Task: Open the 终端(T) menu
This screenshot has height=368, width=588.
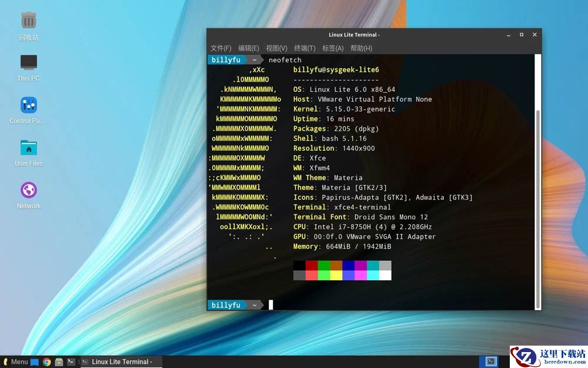Action: point(305,48)
